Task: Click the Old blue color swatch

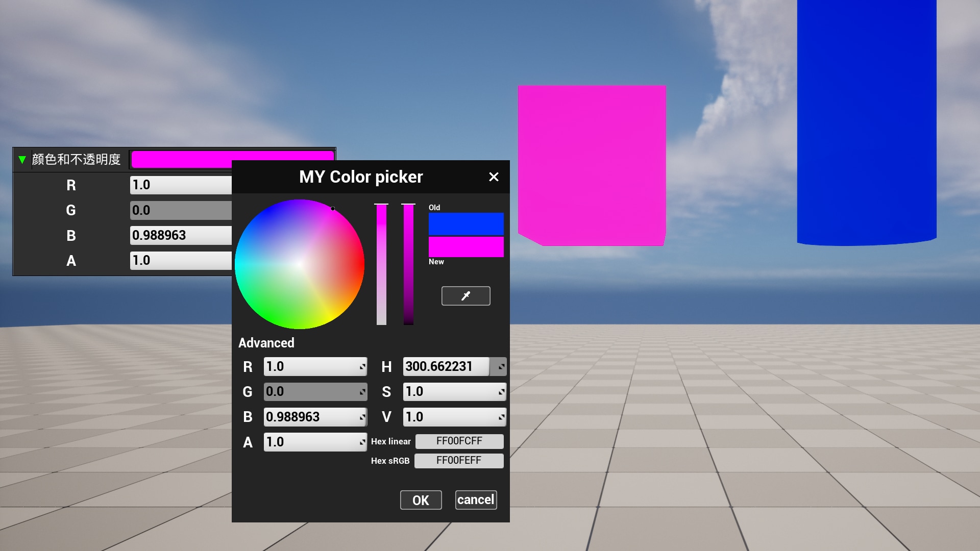Action: pos(465,224)
